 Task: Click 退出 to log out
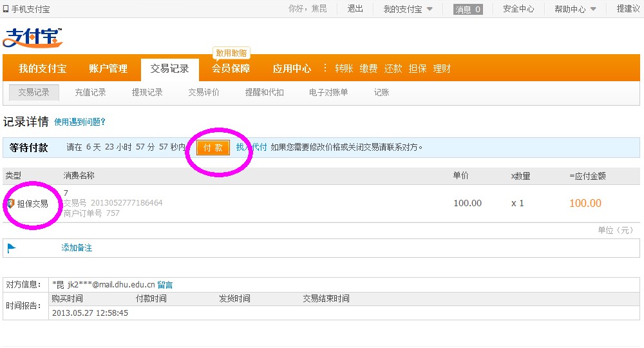[355, 8]
